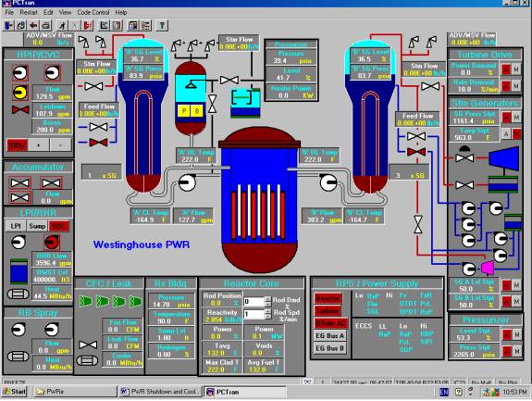The image size is (532, 401).
Task: Decrease Rod Spd with spinner down arrow
Action: click(x=267, y=317)
